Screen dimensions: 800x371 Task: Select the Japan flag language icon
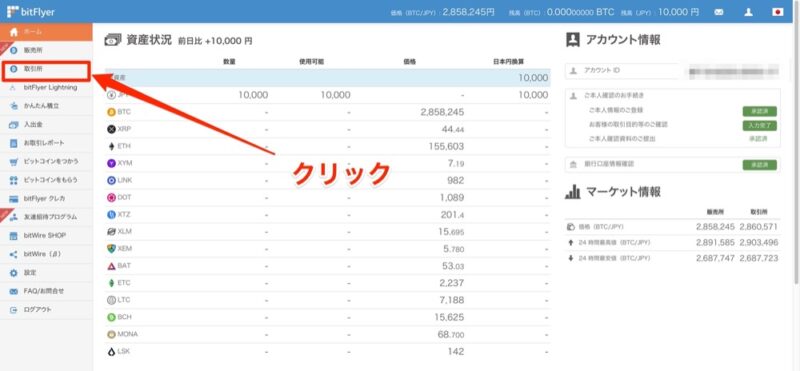tap(778, 12)
